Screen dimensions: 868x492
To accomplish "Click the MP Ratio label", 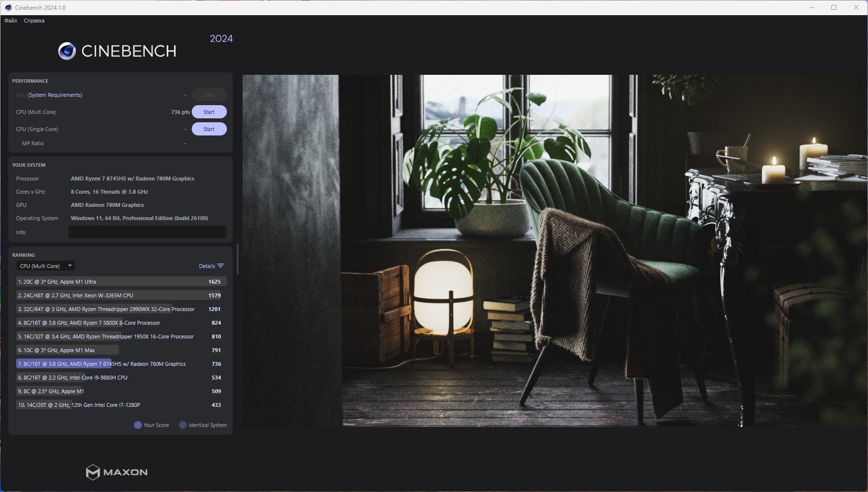I will pos(33,143).
